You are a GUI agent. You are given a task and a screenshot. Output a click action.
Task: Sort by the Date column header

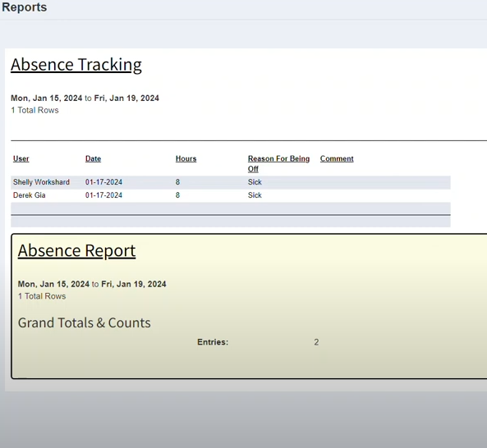point(93,158)
